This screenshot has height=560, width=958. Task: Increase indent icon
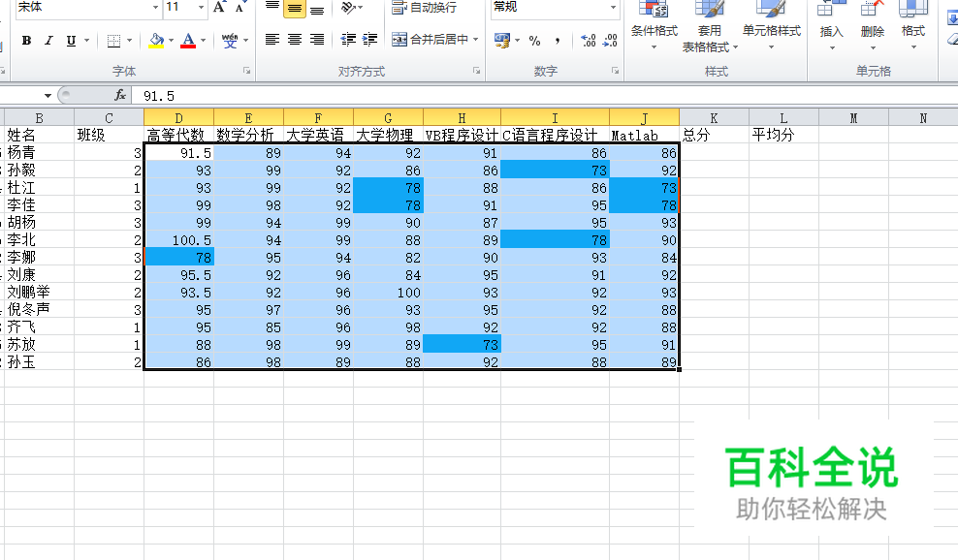369,40
